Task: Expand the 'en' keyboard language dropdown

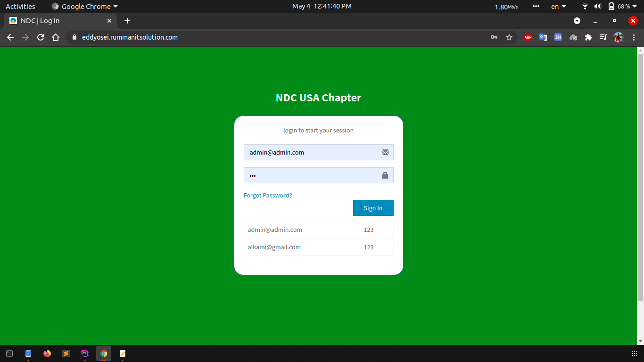Action: tap(558, 7)
